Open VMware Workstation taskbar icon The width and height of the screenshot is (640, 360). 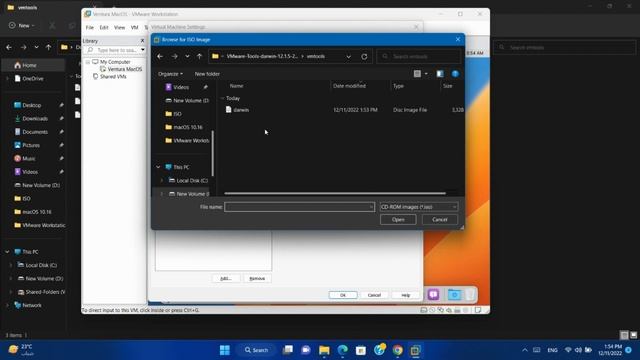click(x=416, y=350)
